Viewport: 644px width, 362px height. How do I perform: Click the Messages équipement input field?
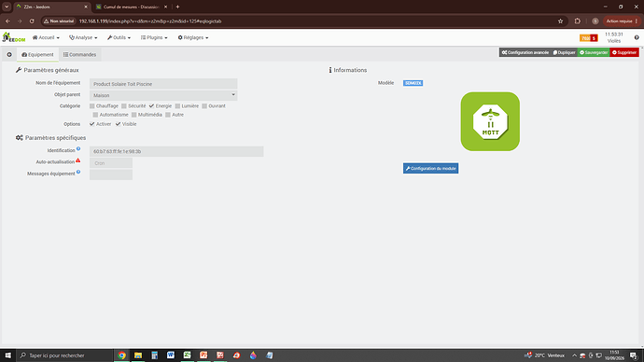(111, 174)
